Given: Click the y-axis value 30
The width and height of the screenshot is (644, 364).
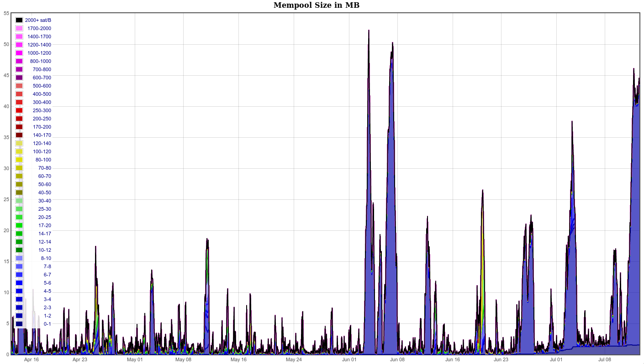Looking at the screenshot, I should tap(6, 168).
